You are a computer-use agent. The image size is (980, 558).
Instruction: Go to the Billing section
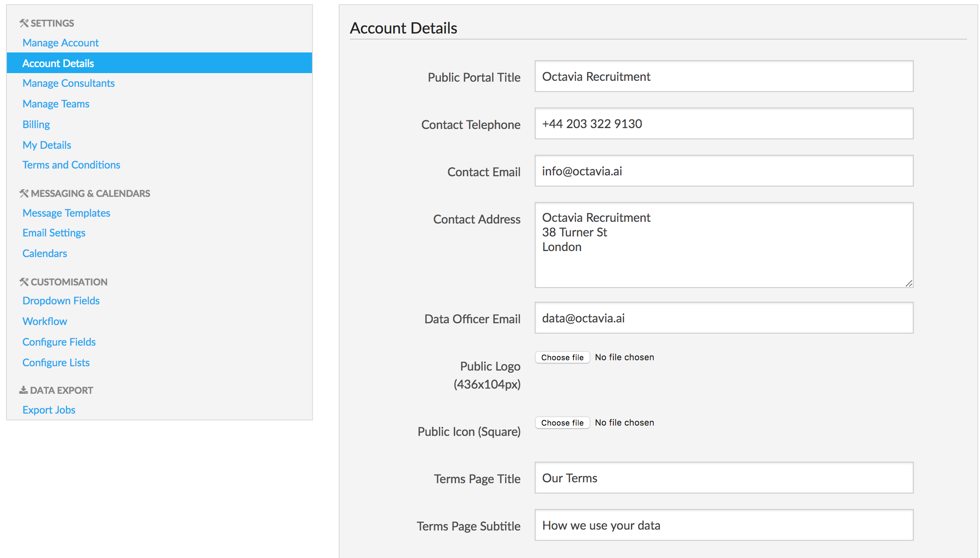(x=36, y=125)
